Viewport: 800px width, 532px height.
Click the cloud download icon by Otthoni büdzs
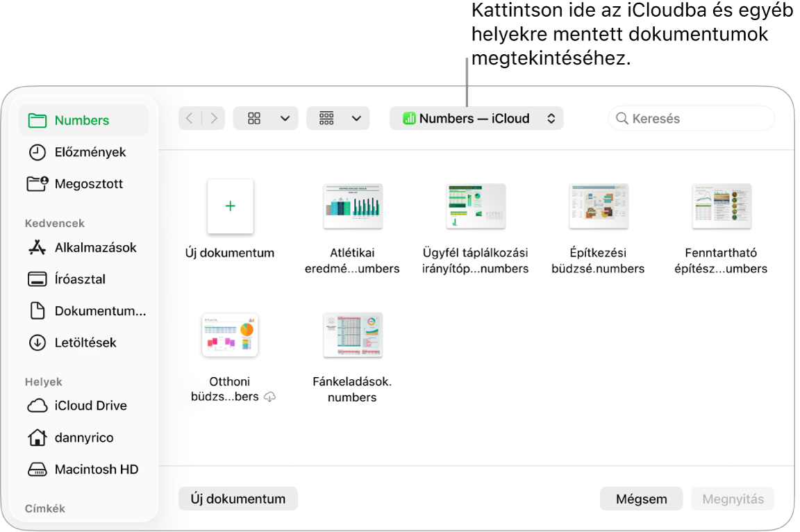270,397
